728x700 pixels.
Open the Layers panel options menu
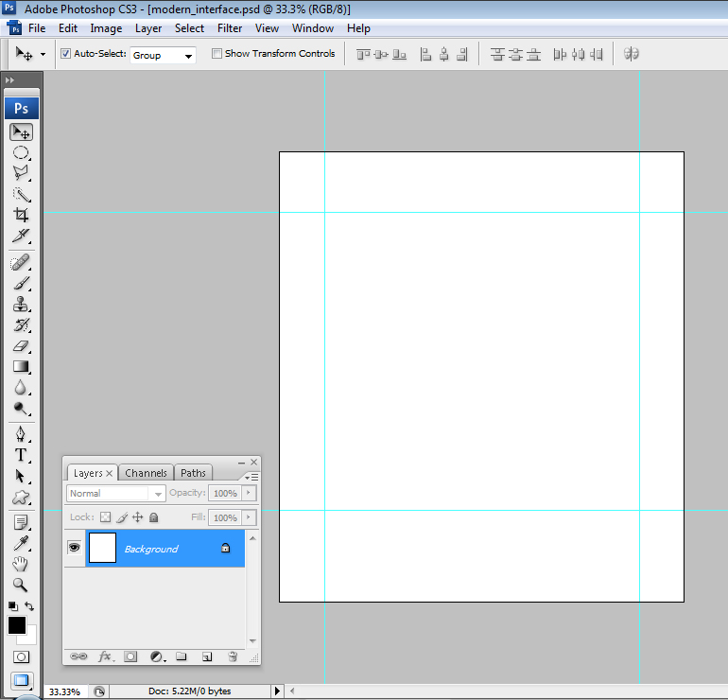[x=251, y=477]
